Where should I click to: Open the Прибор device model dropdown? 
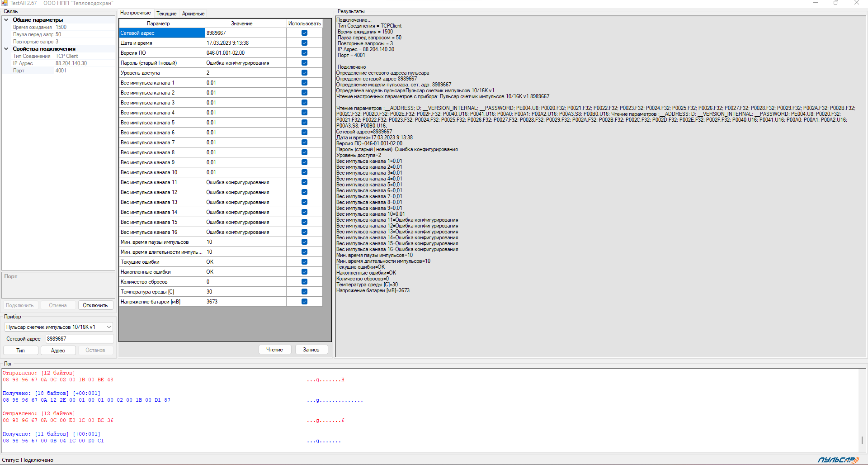coord(108,327)
